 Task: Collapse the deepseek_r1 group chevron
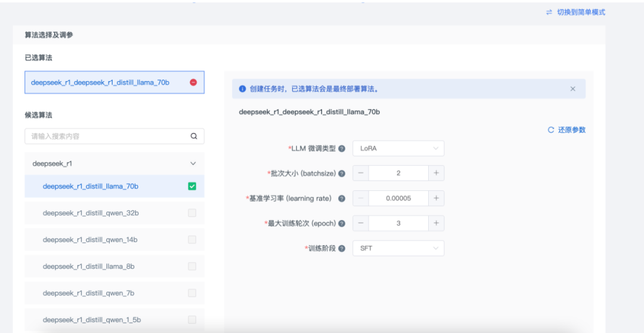click(193, 163)
